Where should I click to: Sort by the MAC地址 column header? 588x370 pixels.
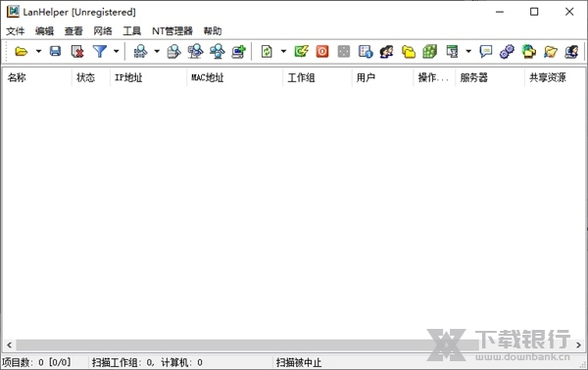[234, 77]
